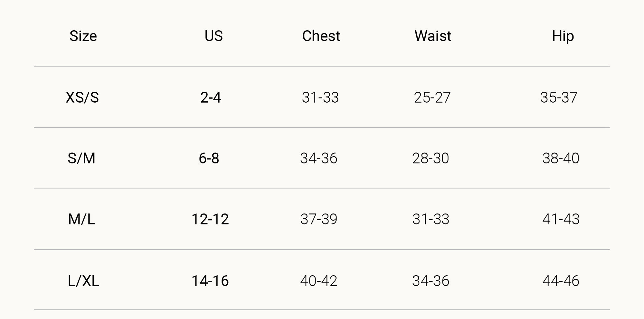Select the L/XL size row label

pyautogui.click(x=83, y=281)
